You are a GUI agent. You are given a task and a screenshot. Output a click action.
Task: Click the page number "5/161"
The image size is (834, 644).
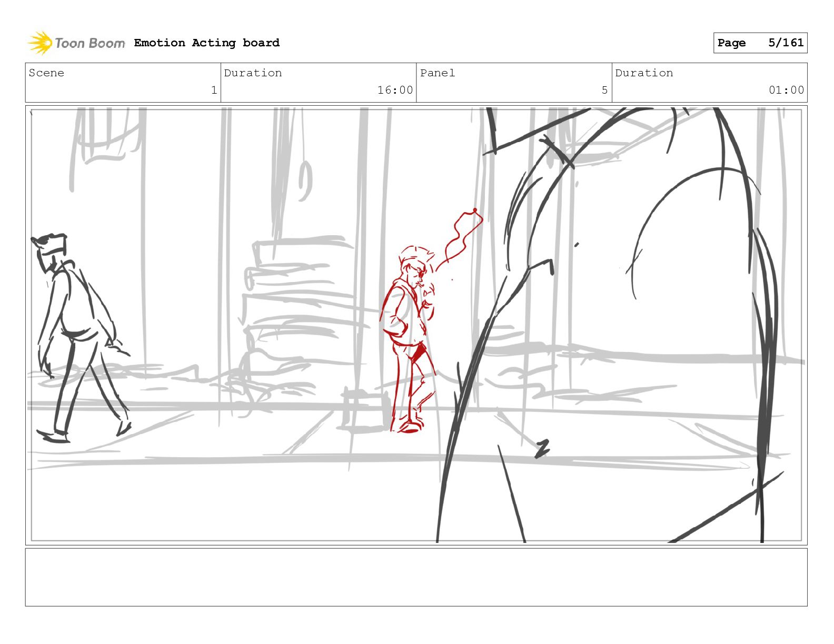tap(786, 43)
